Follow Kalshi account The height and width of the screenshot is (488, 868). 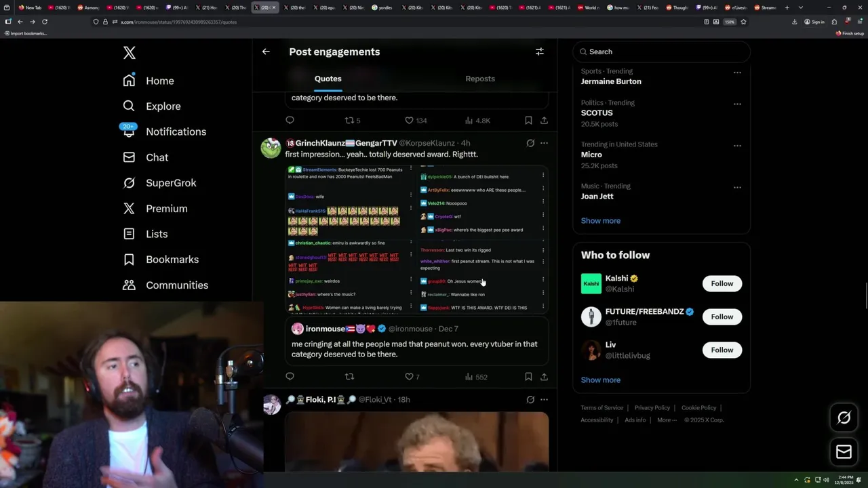(722, 283)
